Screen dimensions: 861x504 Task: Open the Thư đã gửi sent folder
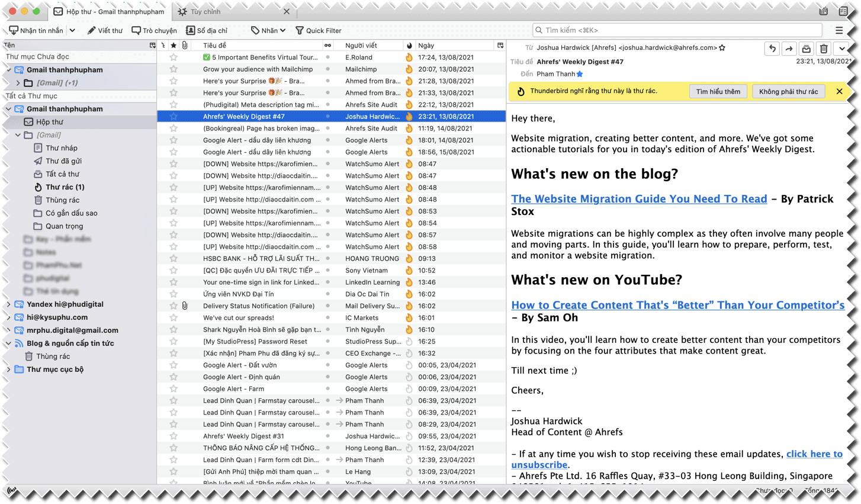point(79,161)
